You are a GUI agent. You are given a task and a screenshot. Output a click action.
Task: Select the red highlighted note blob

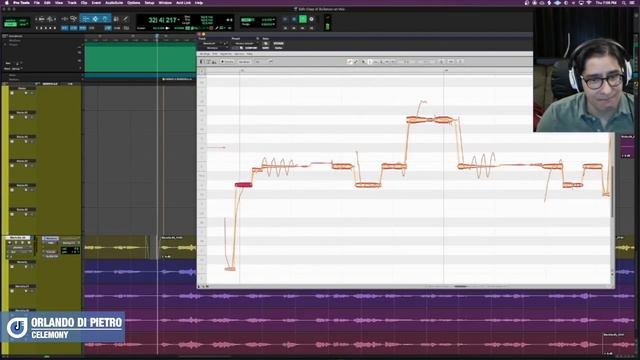(244, 185)
